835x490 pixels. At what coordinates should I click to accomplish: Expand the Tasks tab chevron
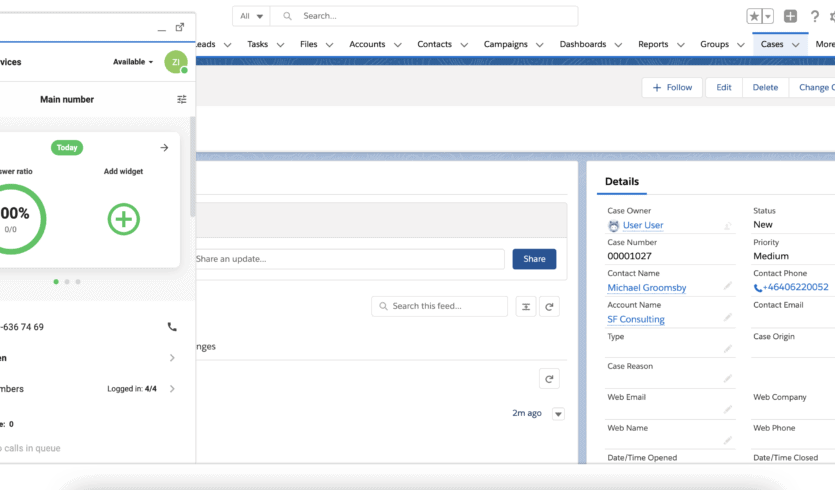click(281, 45)
